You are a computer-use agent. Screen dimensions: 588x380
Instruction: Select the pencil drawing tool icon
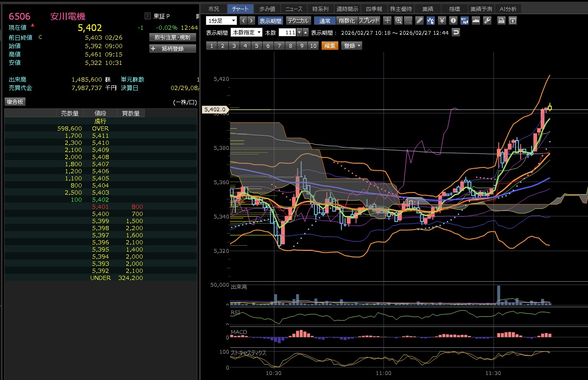[x=419, y=21]
